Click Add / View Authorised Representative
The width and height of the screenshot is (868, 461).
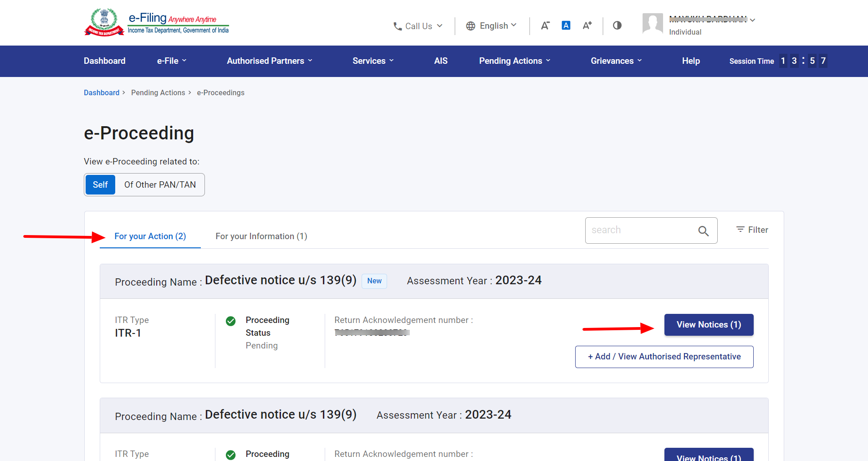pos(664,357)
